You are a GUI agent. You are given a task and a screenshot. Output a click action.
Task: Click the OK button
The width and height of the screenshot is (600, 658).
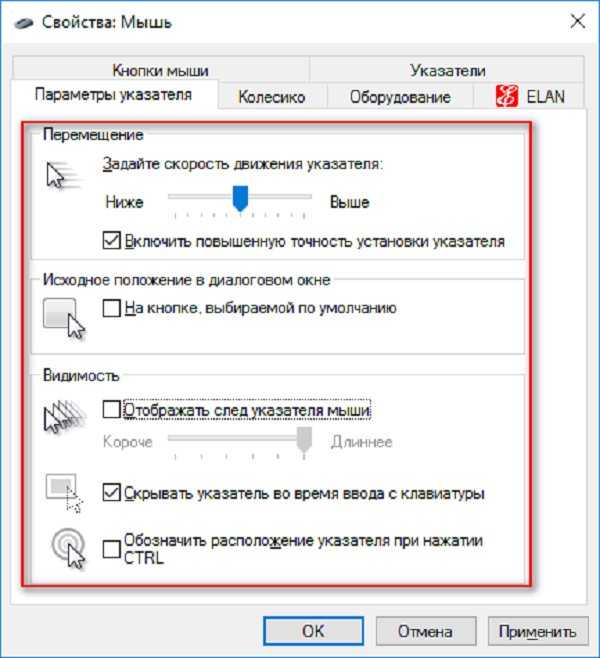pyautogui.click(x=313, y=631)
